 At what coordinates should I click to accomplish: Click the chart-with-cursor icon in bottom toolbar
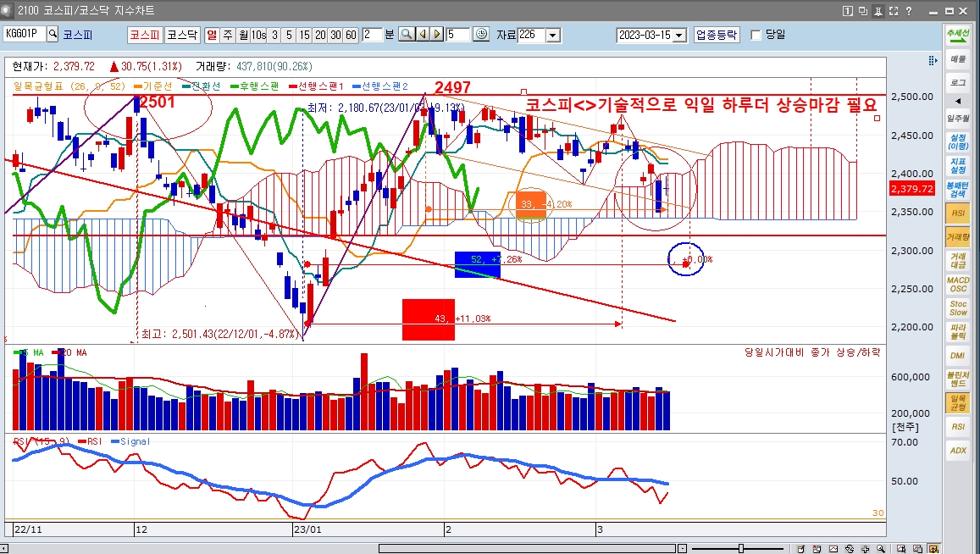click(x=903, y=549)
